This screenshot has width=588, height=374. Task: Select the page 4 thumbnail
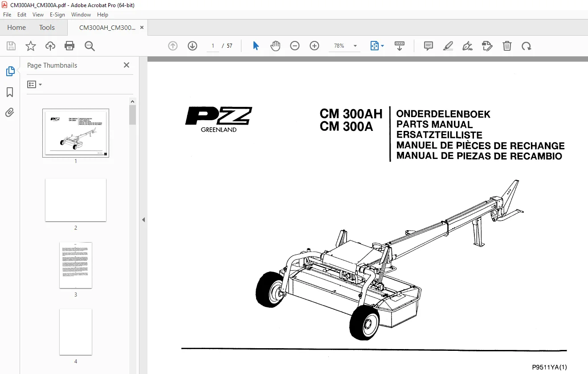[x=76, y=332]
